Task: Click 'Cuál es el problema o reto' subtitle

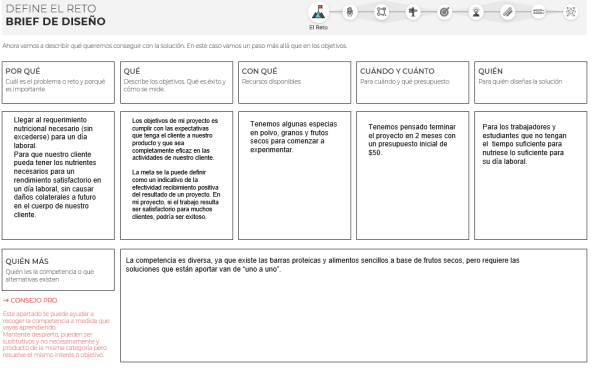Action: click(55, 85)
